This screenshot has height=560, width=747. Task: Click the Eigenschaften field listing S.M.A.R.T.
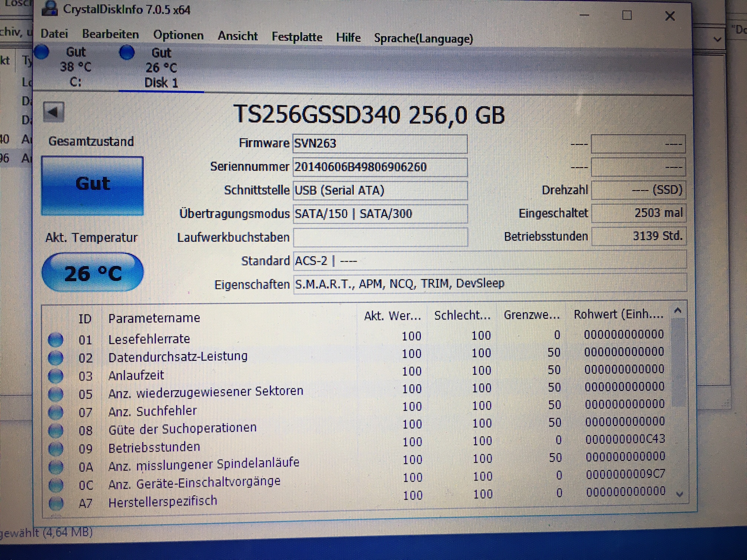[x=490, y=283]
